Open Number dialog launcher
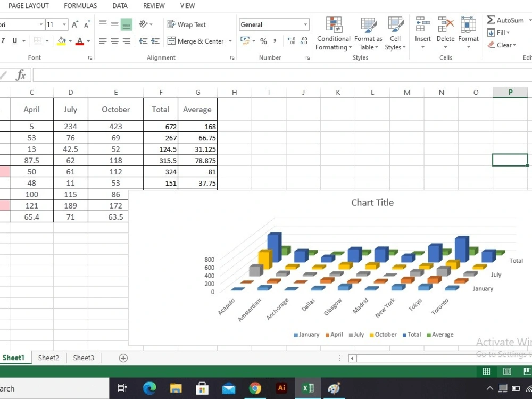 click(x=307, y=58)
